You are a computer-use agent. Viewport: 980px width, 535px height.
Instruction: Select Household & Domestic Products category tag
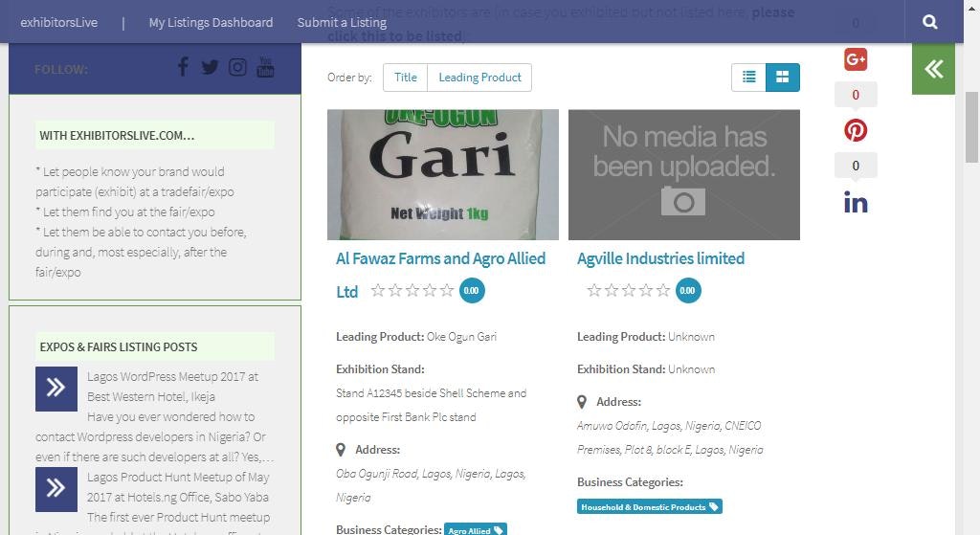(650, 507)
